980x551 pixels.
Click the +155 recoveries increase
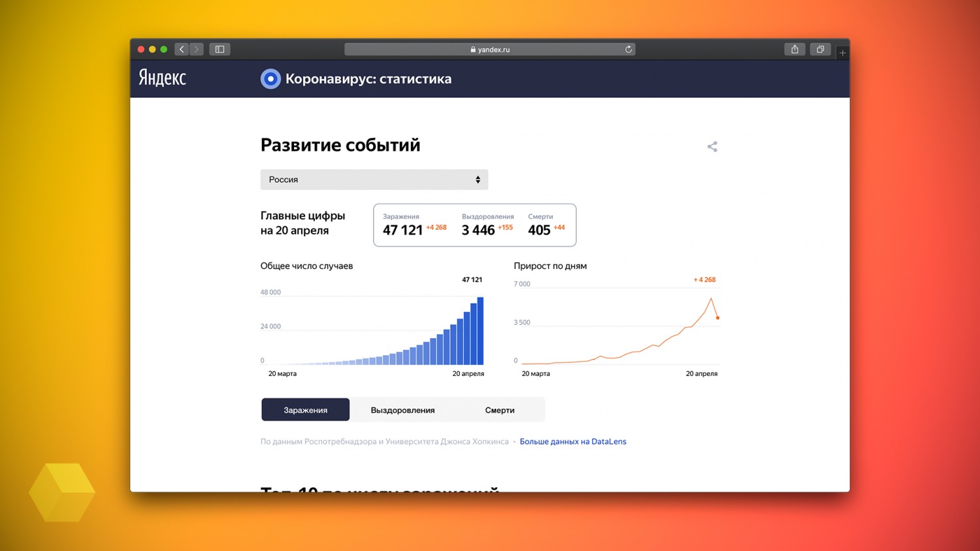[506, 227]
